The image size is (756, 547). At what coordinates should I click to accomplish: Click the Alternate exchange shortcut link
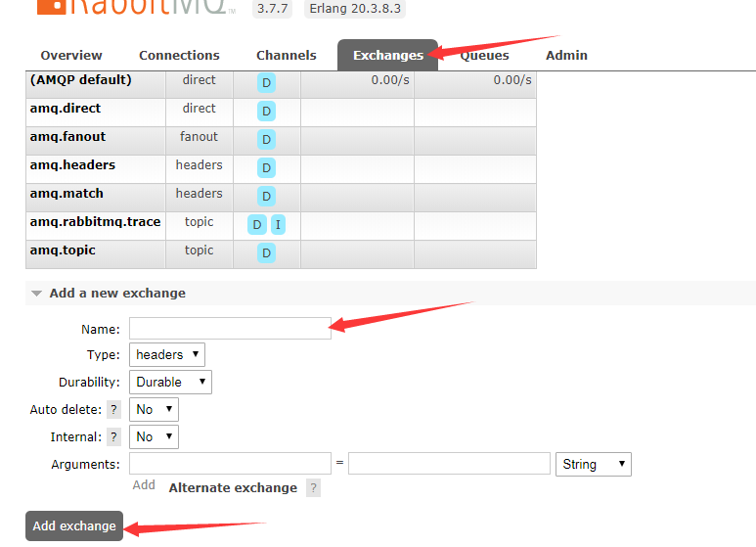[233, 488]
